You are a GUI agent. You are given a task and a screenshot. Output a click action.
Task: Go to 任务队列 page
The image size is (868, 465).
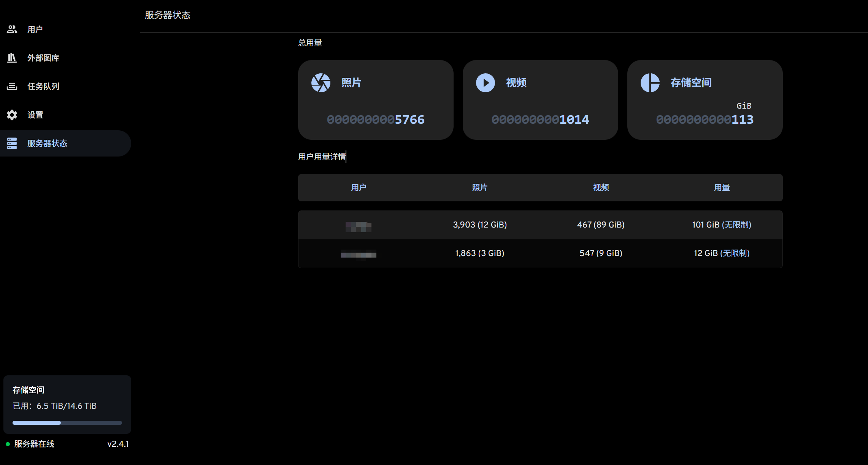pos(43,86)
